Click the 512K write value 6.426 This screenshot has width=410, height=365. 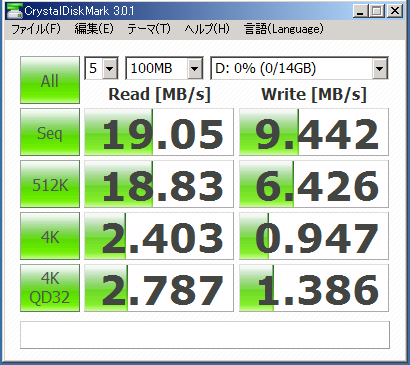tap(314, 184)
